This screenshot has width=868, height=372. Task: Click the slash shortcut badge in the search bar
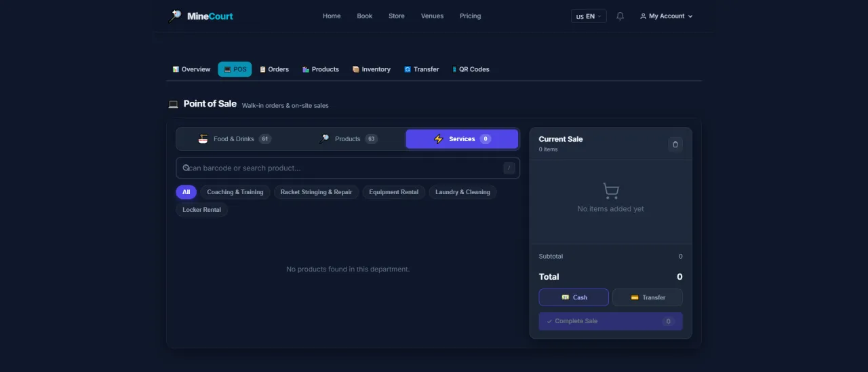point(509,168)
